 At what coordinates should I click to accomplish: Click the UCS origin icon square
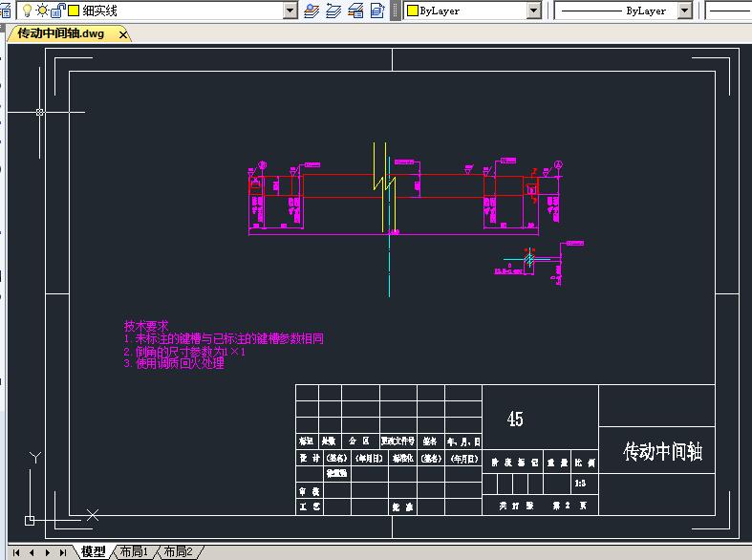click(x=30, y=520)
